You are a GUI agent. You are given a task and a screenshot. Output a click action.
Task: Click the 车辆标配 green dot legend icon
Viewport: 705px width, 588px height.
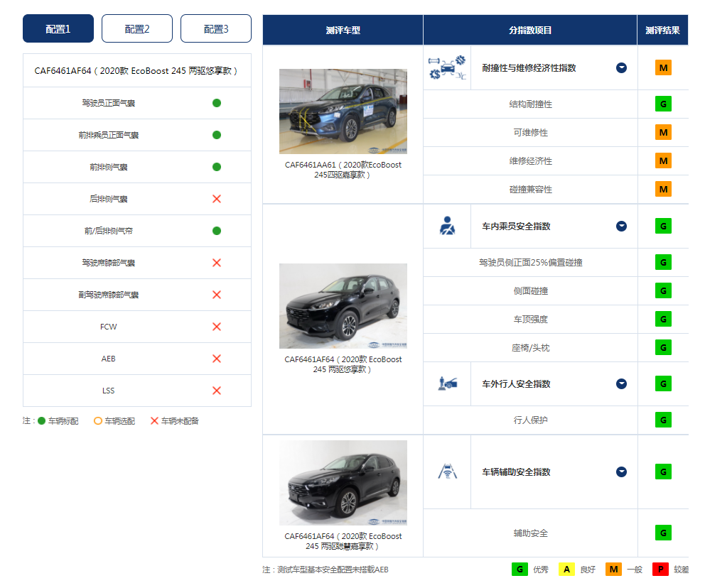(x=41, y=421)
